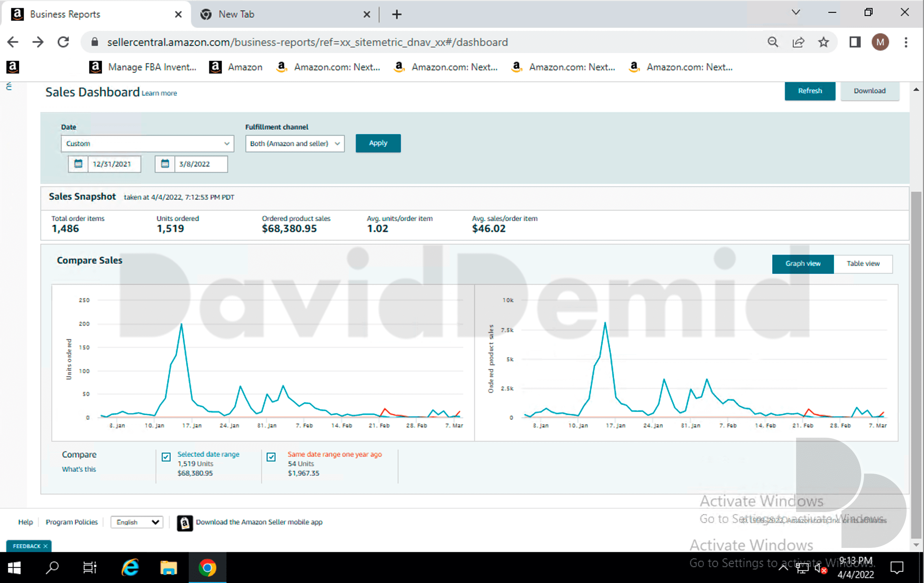
Task: Open the zoom magnifier icon in address bar
Action: point(772,42)
